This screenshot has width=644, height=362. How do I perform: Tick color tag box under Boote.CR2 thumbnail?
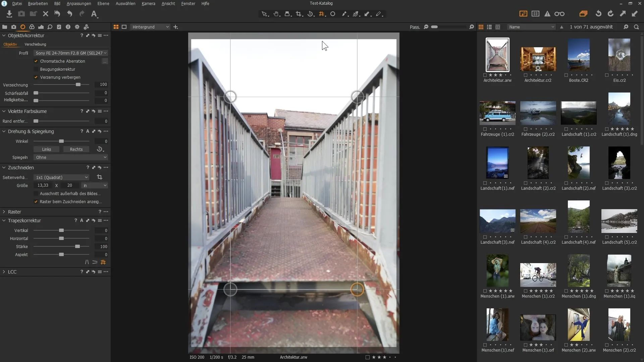point(566,75)
